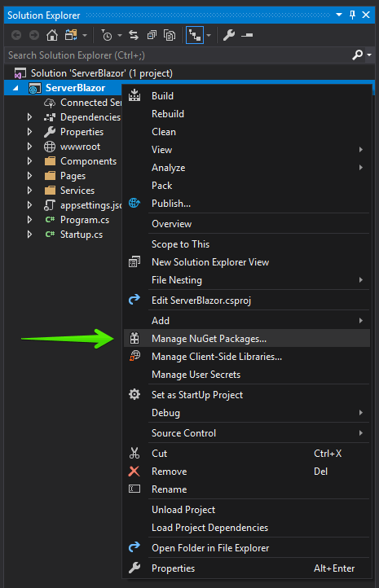This screenshot has height=588, width=379.
Task: Toggle the Auto Hide pin icon
Action: (352, 15)
